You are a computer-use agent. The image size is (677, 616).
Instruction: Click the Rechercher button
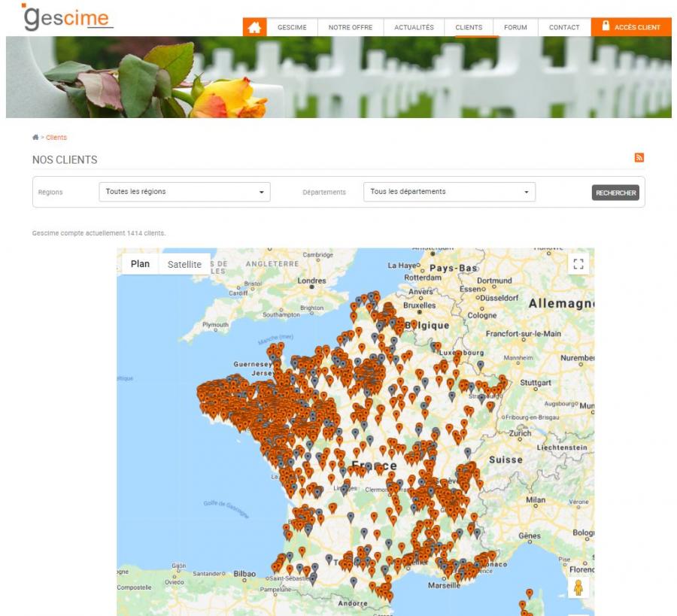615,193
